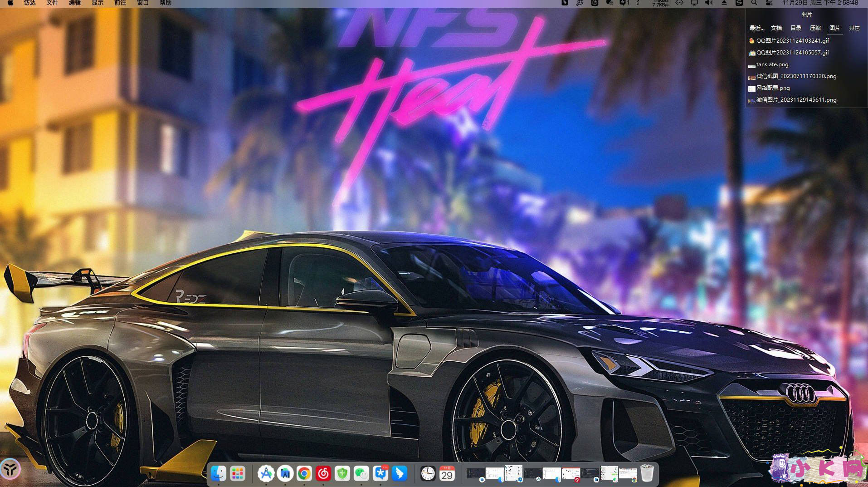This screenshot has width=868, height=487.
Task: Open 网络配置.png in the list
Action: pos(773,88)
